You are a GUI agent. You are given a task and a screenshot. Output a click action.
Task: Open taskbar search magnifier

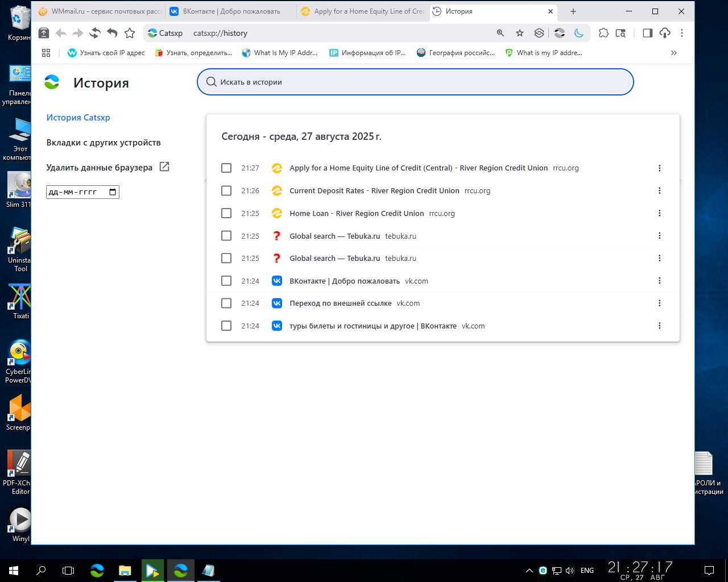tap(41, 570)
